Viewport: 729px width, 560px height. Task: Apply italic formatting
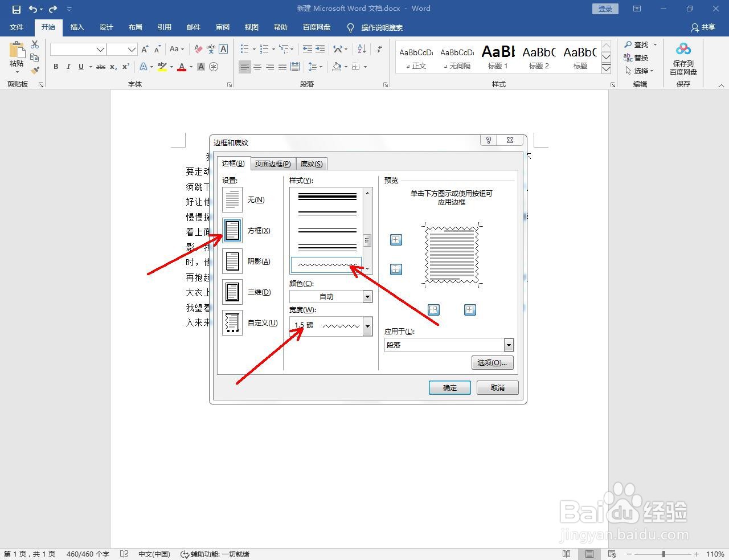point(68,67)
